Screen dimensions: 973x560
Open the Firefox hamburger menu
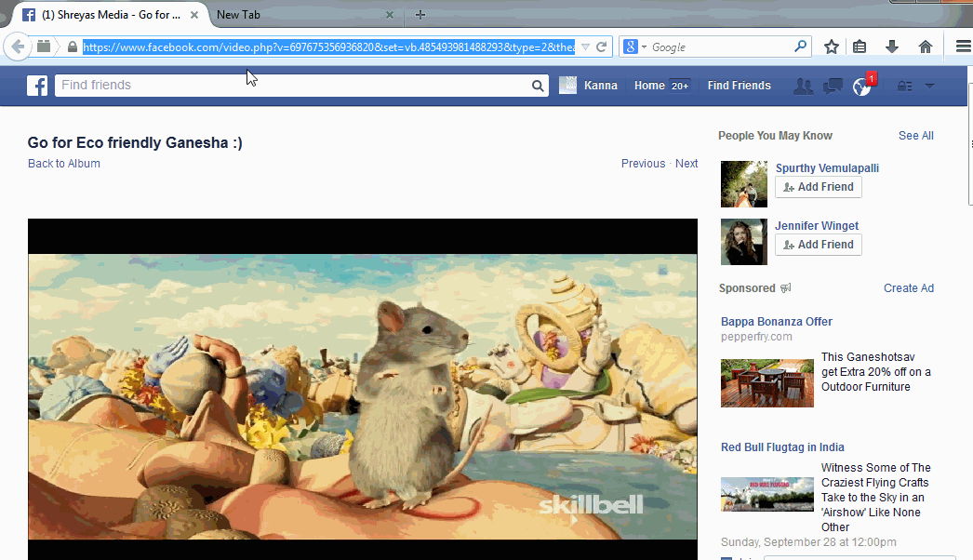coord(963,47)
